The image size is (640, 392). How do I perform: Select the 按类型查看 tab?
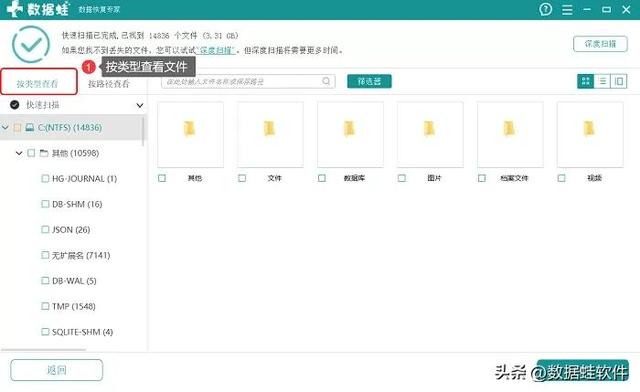(x=38, y=82)
